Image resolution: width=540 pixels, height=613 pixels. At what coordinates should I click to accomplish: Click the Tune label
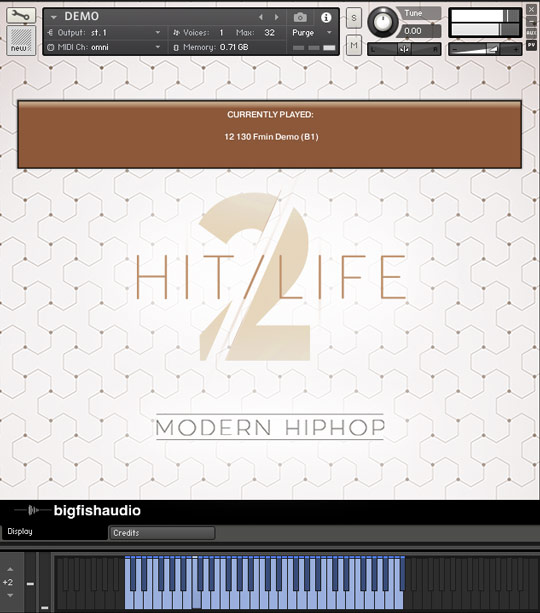point(413,13)
